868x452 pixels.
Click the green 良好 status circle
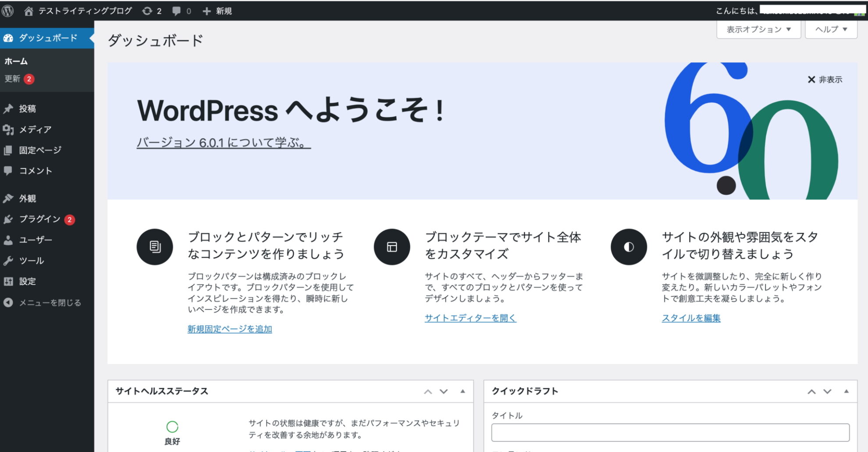[x=172, y=427]
